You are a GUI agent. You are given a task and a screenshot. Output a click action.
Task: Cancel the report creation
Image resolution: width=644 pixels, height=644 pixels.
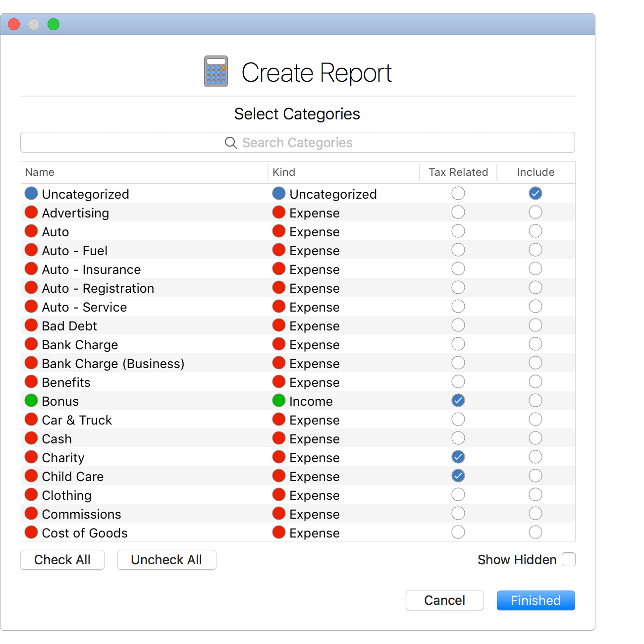[x=444, y=600]
